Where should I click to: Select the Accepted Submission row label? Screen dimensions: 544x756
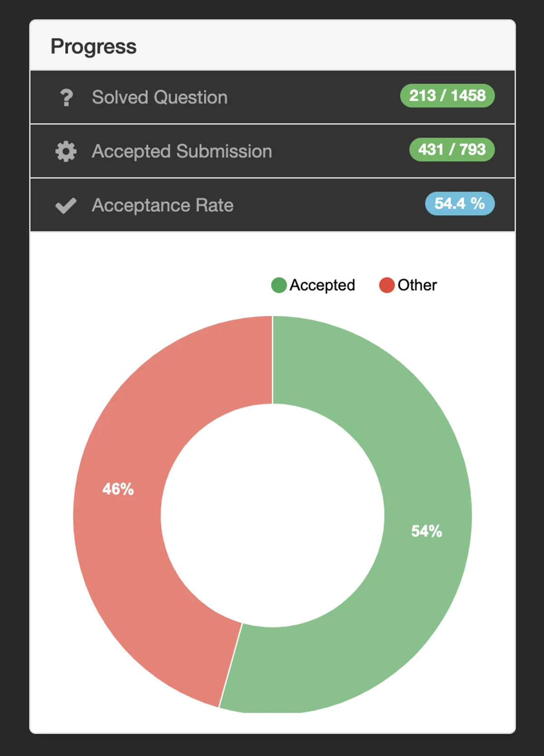[x=182, y=151]
